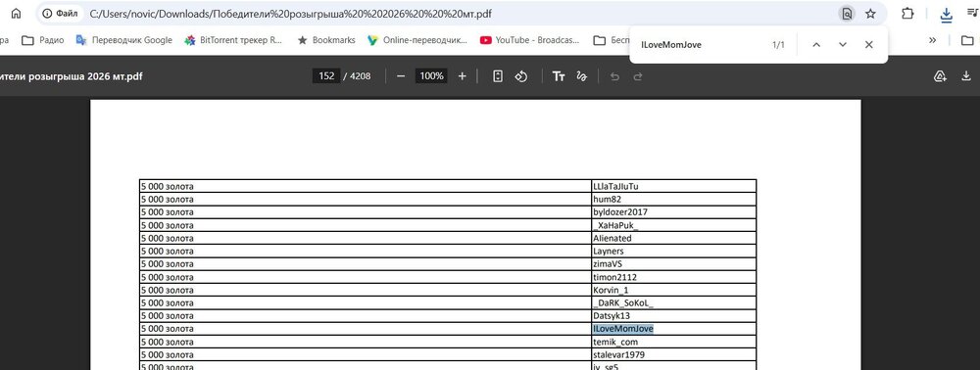Open the all bookmarks folder icon

click(967, 40)
